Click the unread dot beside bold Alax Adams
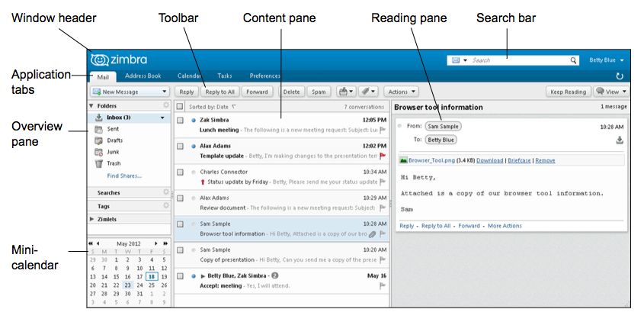 pyautogui.click(x=194, y=146)
